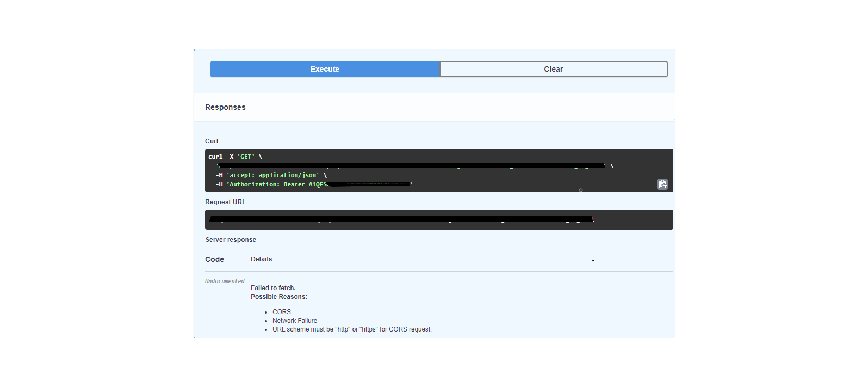Click inside the Request URL box
Image resolution: width=868 pixels, height=387 pixels.
tap(439, 220)
